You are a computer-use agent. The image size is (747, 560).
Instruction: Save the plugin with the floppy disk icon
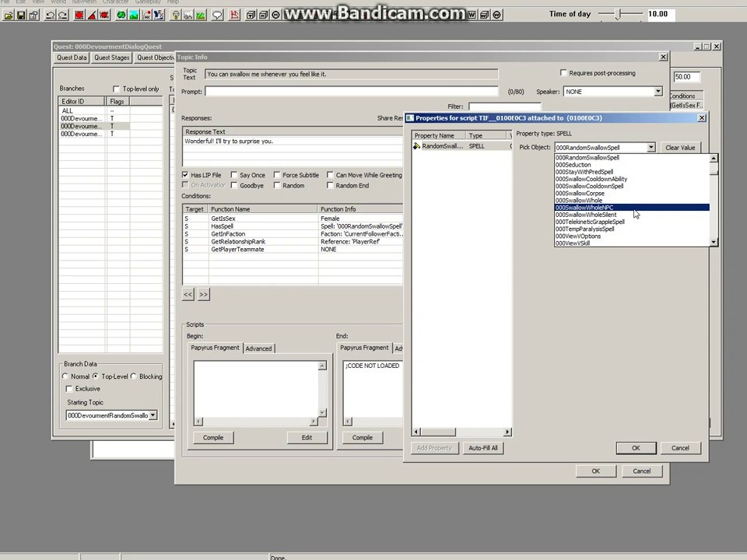[21, 16]
